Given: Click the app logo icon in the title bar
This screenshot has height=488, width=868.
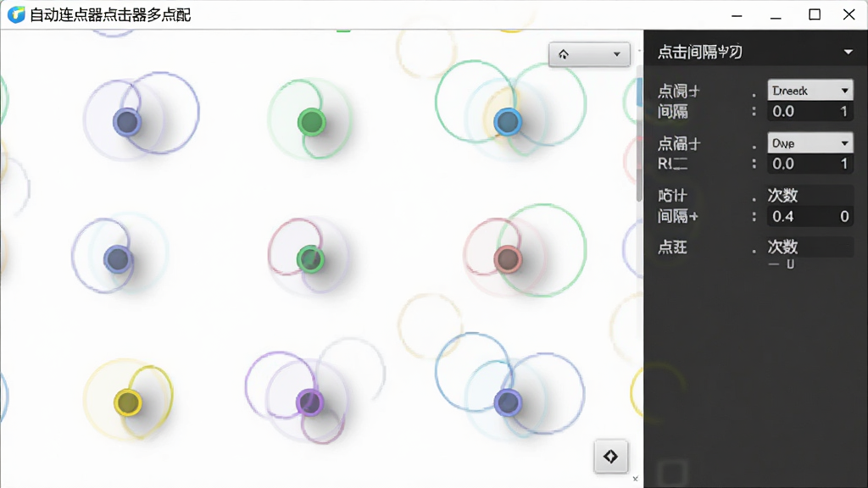Looking at the screenshot, I should click(x=16, y=14).
